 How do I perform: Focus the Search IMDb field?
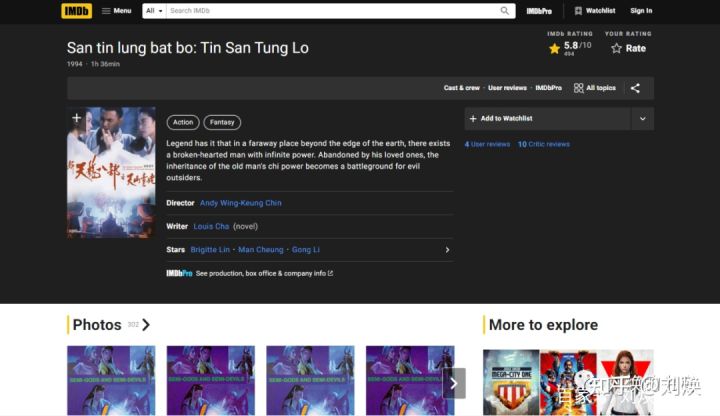pos(333,11)
